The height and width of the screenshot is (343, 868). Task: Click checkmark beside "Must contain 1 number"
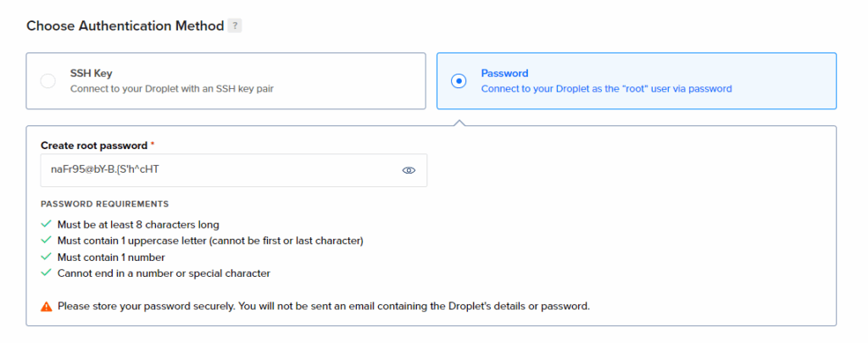point(46,257)
